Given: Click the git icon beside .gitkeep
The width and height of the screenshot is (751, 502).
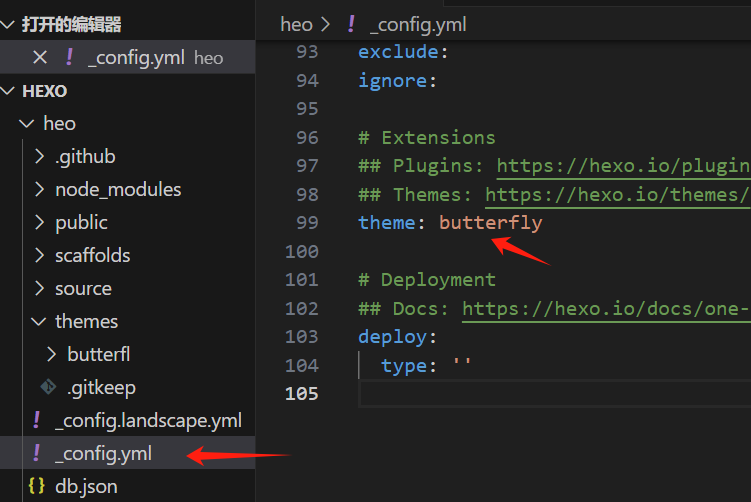Looking at the screenshot, I should pyautogui.click(x=48, y=387).
